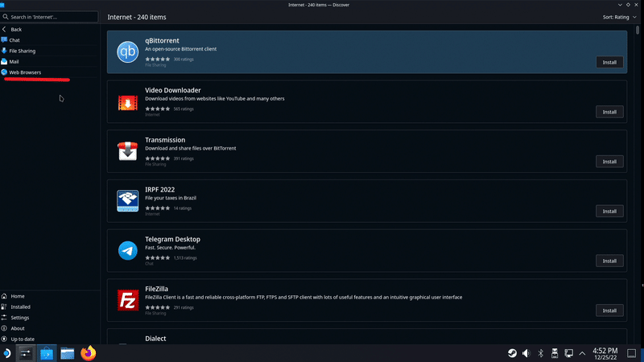
Task: Launch Firefox from the taskbar
Action: click(88, 353)
